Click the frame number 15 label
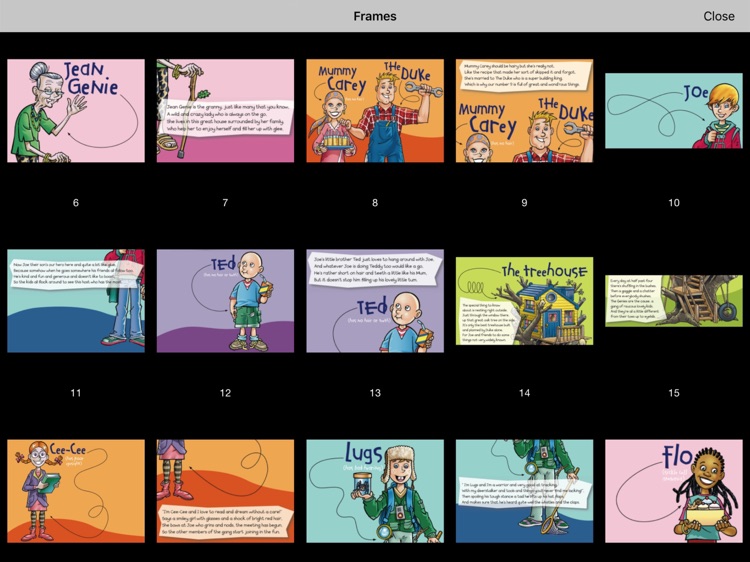Viewport: 750px width, 562px height. pos(674,393)
